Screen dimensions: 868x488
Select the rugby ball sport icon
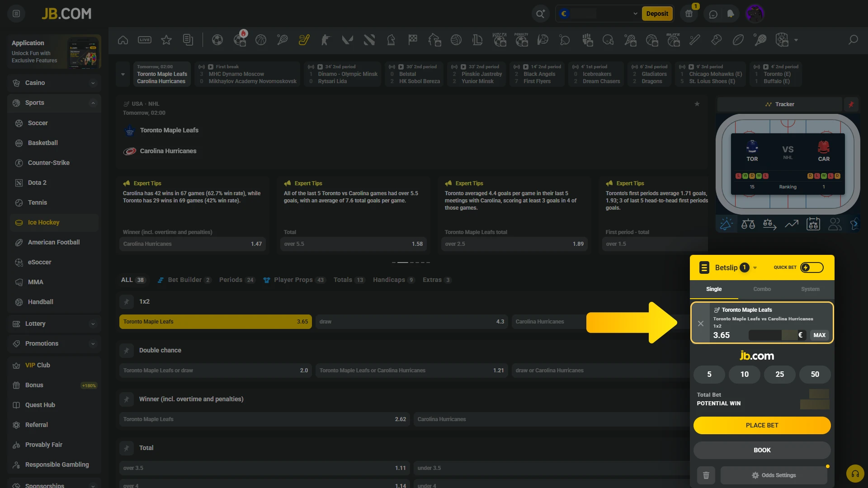click(738, 40)
